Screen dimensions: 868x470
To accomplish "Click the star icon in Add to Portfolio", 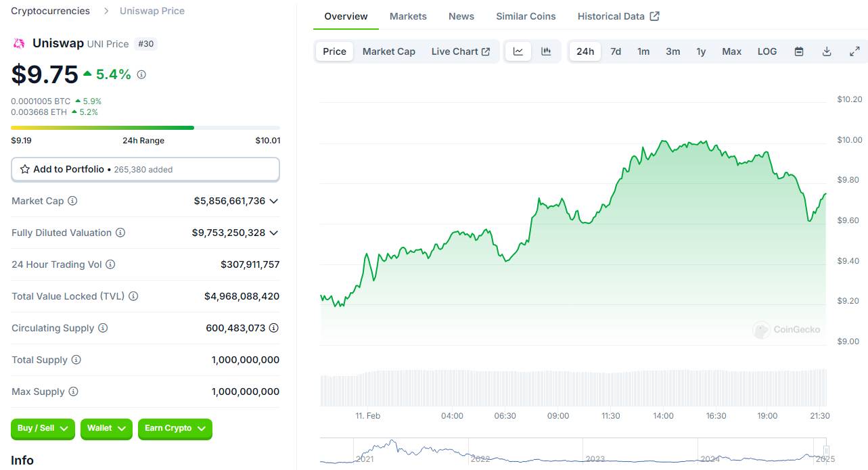I will coord(25,169).
